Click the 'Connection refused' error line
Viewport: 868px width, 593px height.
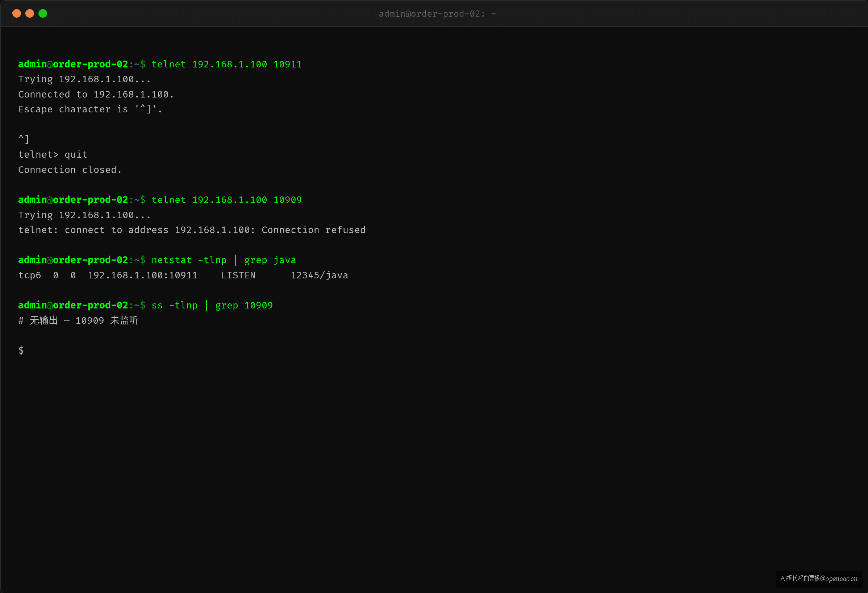[x=192, y=230]
